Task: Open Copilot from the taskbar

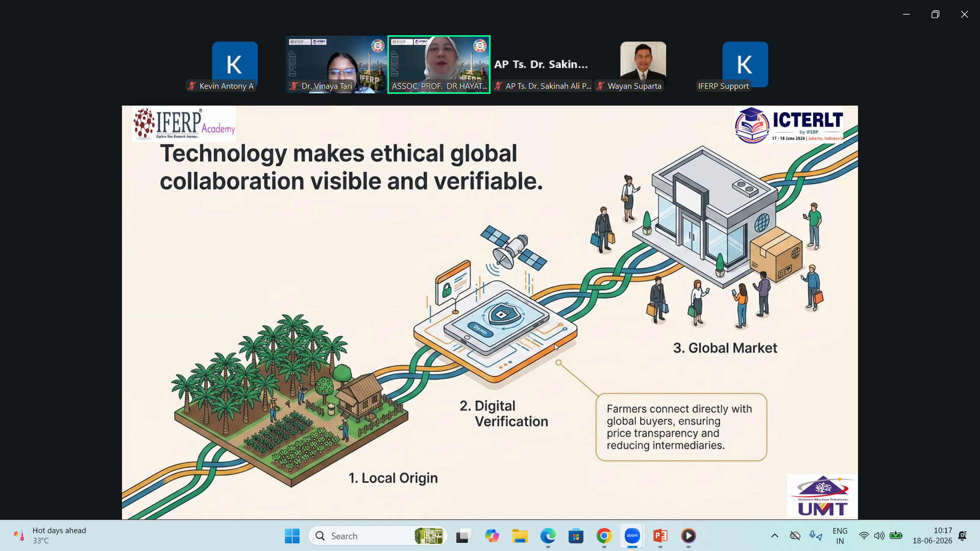Action: coord(492,536)
